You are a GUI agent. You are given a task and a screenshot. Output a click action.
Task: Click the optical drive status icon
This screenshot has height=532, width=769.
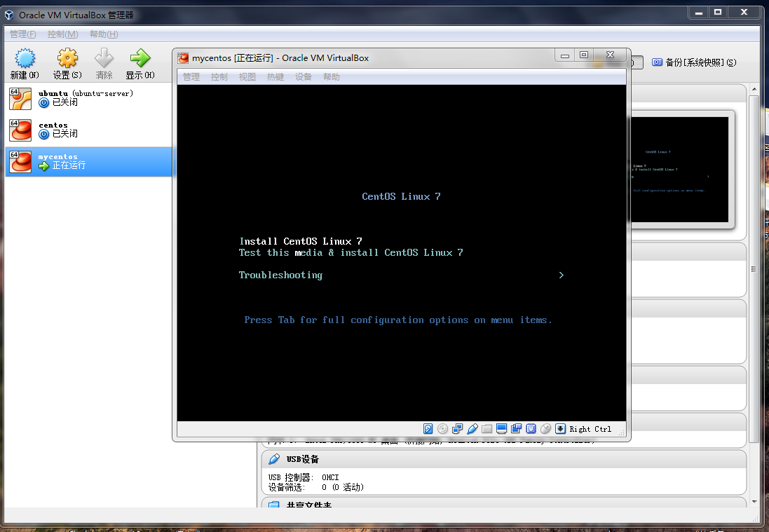click(x=442, y=429)
